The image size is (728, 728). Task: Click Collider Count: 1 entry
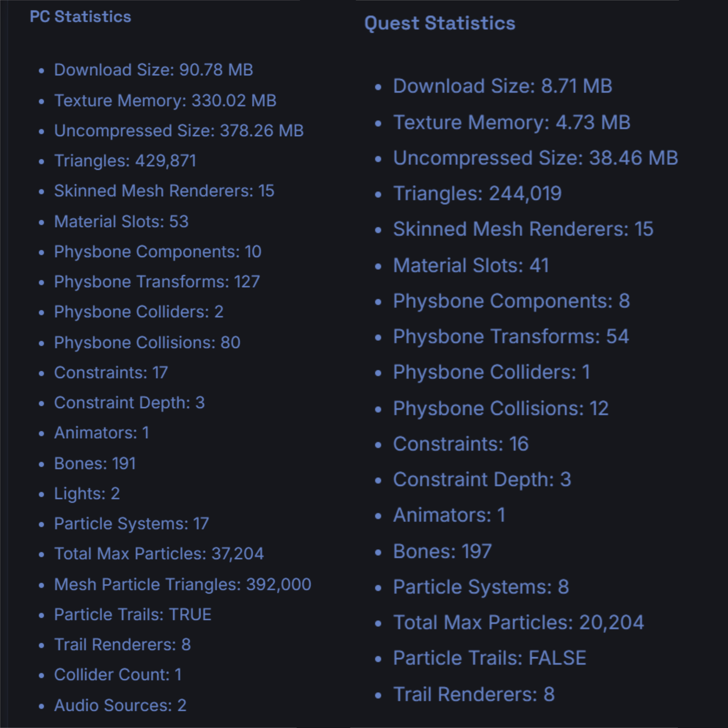118,675
